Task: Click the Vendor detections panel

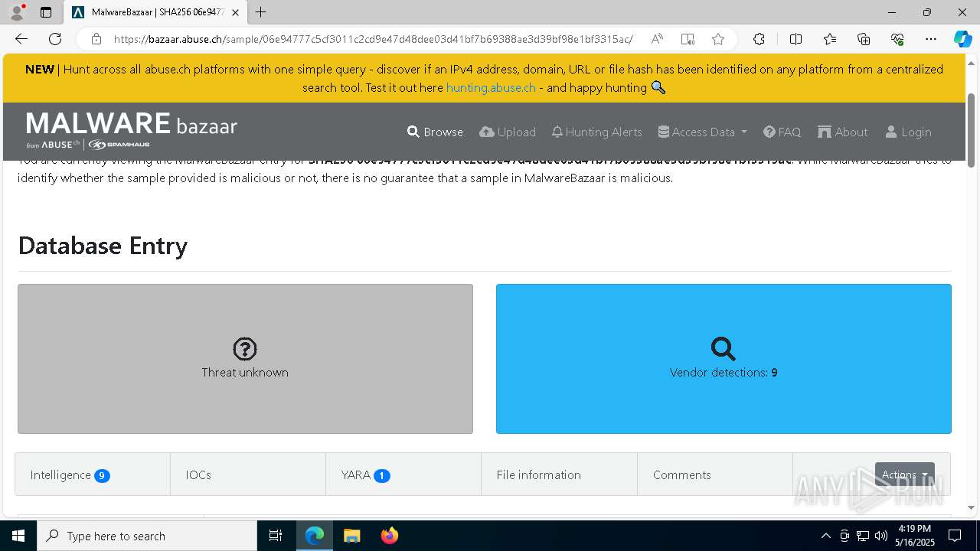Action: [724, 359]
